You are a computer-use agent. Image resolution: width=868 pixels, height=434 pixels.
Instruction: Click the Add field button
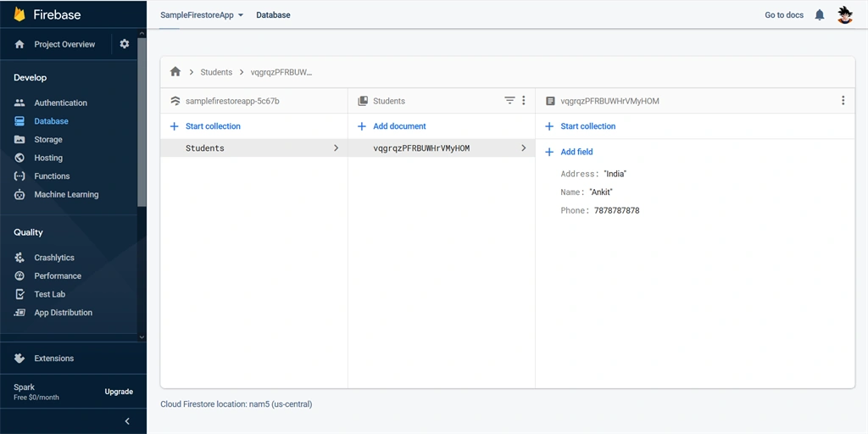pyautogui.click(x=576, y=152)
